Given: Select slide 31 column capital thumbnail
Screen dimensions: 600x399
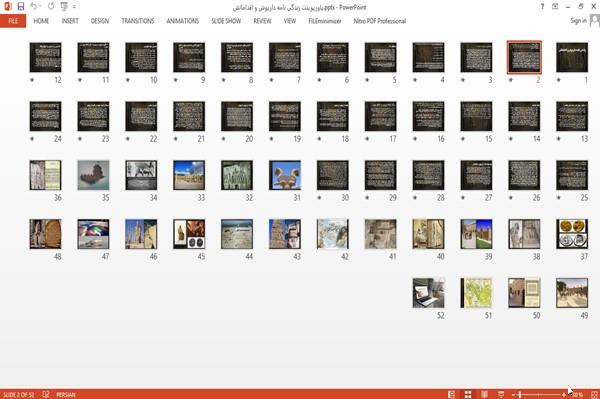Looking at the screenshot, I should tap(285, 175).
